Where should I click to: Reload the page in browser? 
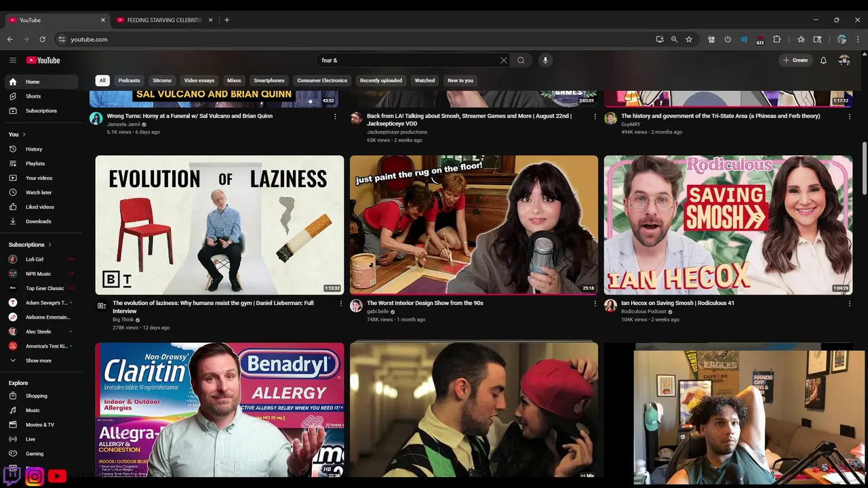click(42, 39)
